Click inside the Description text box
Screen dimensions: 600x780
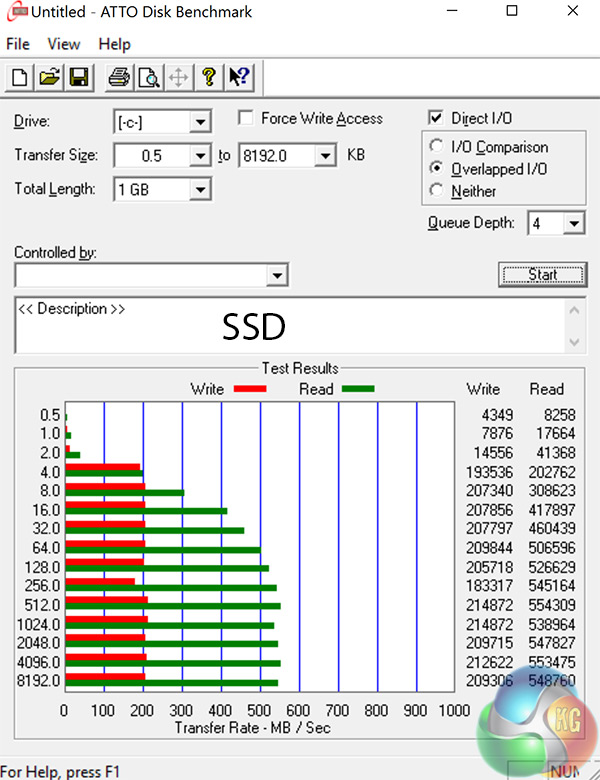click(290, 326)
